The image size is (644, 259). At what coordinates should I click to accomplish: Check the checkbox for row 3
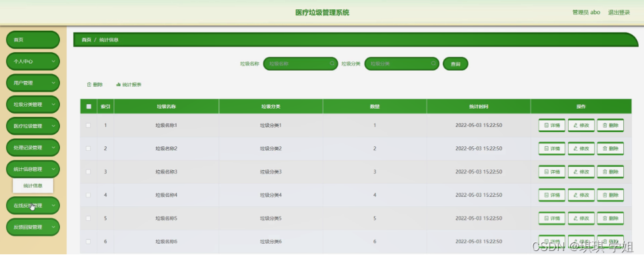pyautogui.click(x=88, y=172)
